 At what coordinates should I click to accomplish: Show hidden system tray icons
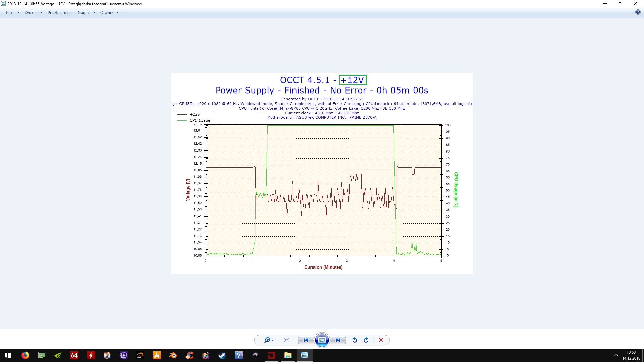click(x=616, y=355)
